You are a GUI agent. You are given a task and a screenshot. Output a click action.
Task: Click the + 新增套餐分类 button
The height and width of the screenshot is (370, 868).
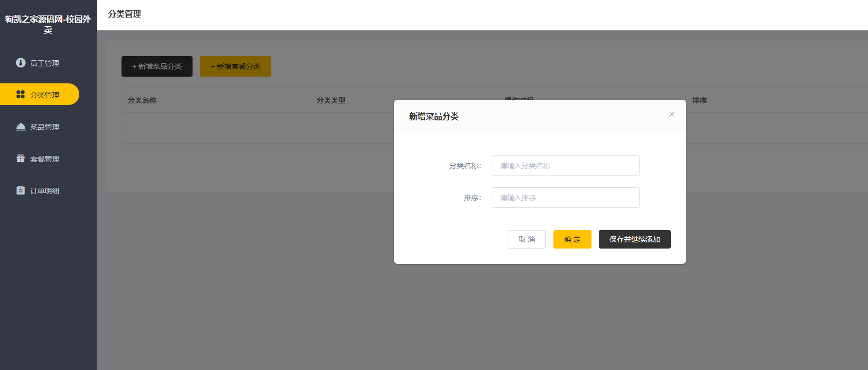pos(235,66)
